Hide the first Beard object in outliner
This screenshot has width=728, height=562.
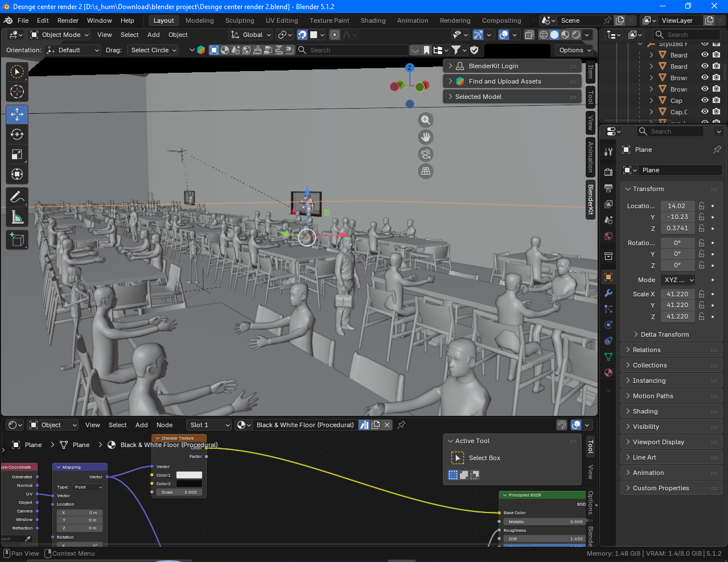pyautogui.click(x=705, y=55)
